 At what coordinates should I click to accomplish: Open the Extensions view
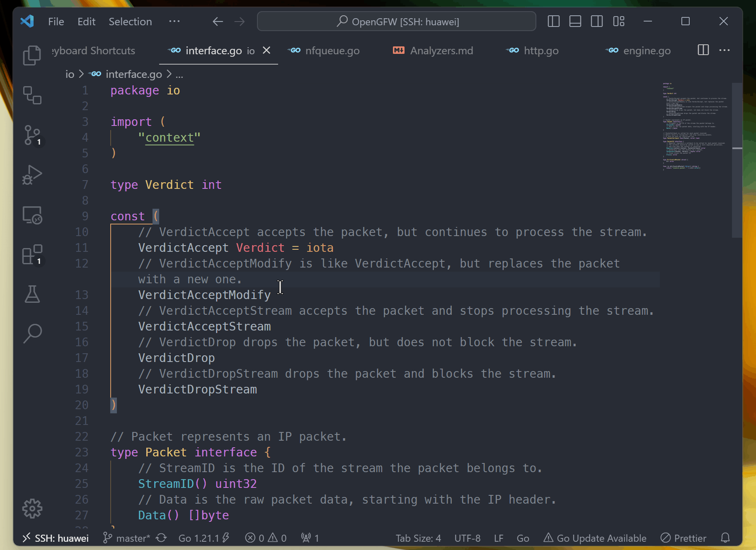click(x=32, y=255)
